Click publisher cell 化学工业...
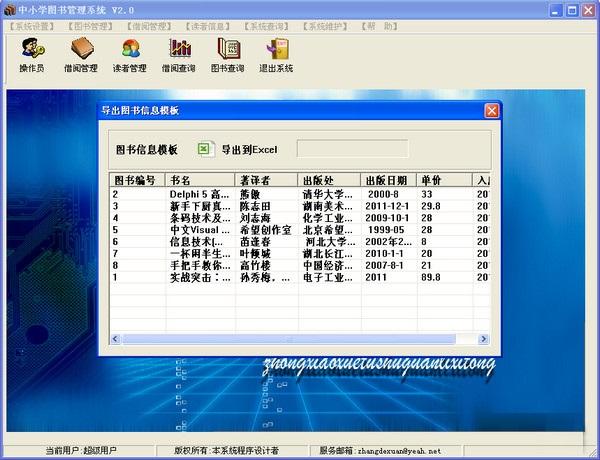600x460 pixels. [x=328, y=218]
